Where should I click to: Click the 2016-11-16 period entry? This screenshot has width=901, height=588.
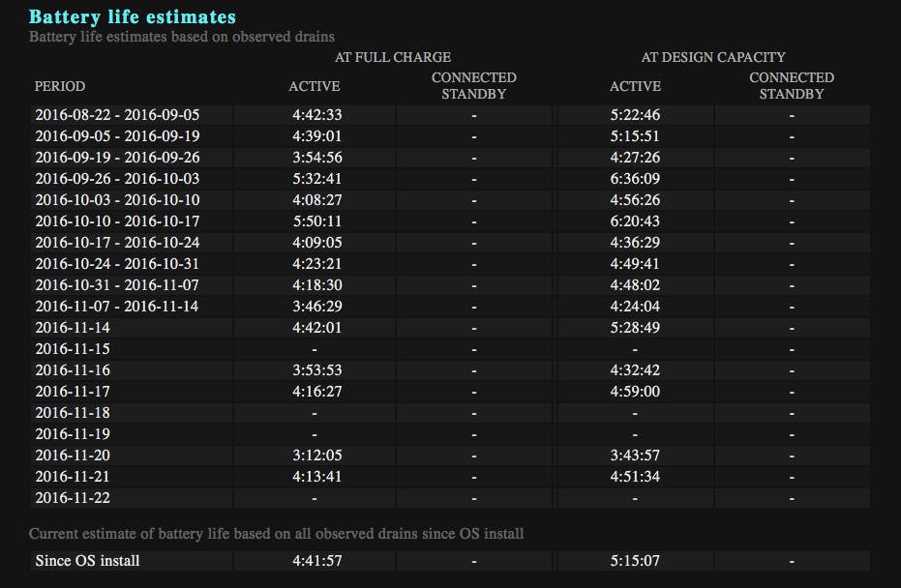pyautogui.click(x=73, y=370)
